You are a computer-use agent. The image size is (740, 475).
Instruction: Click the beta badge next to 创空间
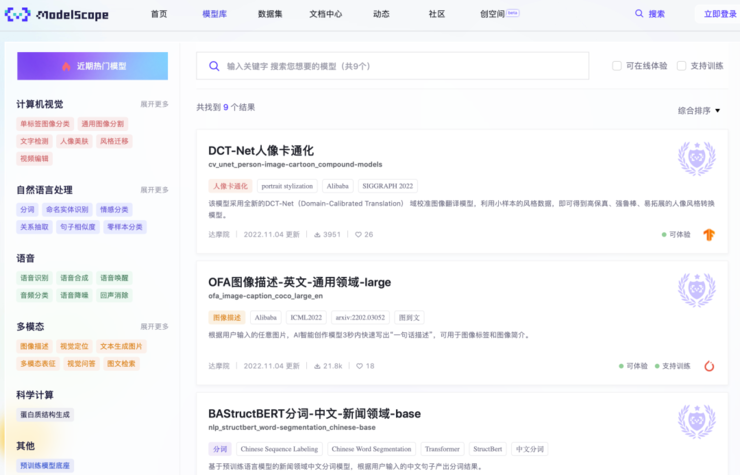tap(513, 13)
